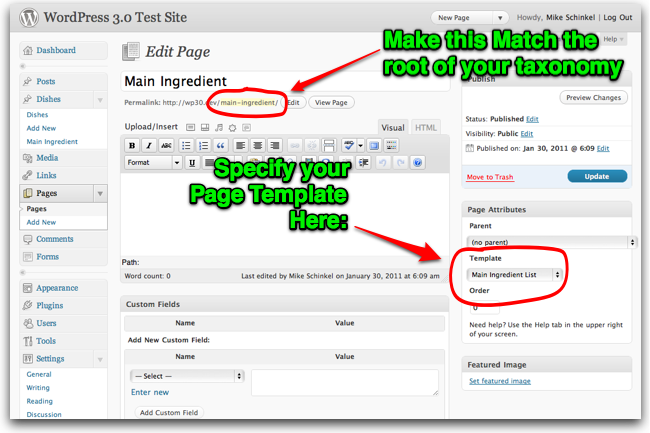
Task: Open the Format dropdown in the editor toolbar
Action: pos(153,162)
